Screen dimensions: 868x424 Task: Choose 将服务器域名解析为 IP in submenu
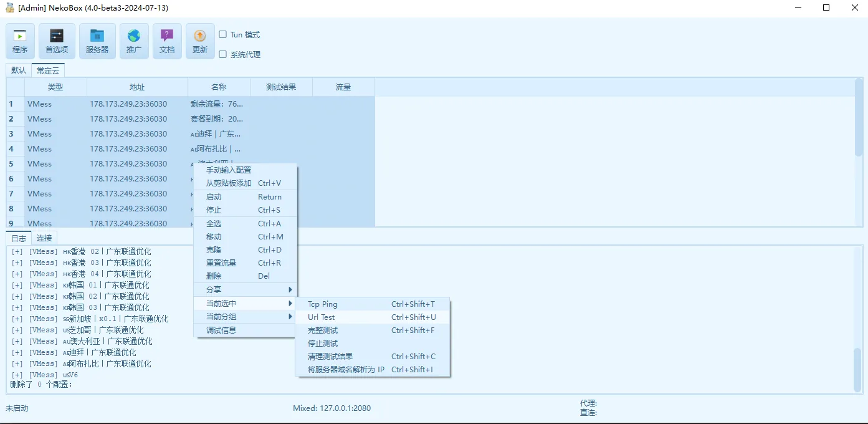372,370
